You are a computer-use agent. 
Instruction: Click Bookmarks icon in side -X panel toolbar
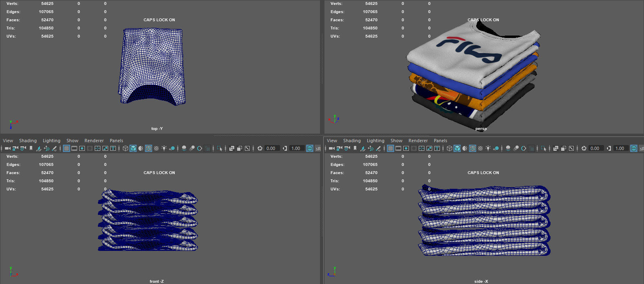point(355,148)
